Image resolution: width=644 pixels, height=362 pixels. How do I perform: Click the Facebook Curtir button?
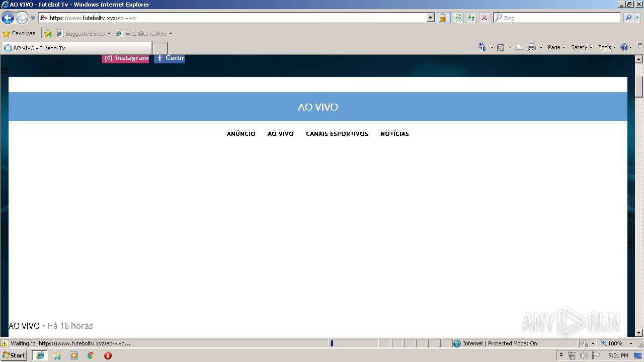[169, 58]
